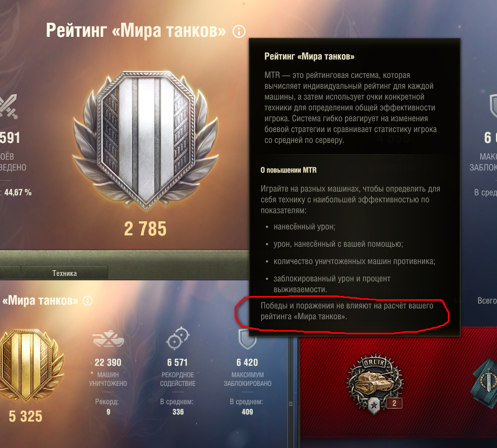Click the shield icon above 6 420
497x448 pixels.
(x=247, y=339)
